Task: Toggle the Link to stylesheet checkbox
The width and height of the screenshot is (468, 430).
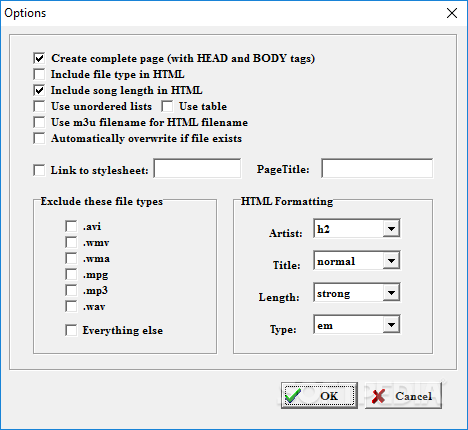Action: point(39,170)
